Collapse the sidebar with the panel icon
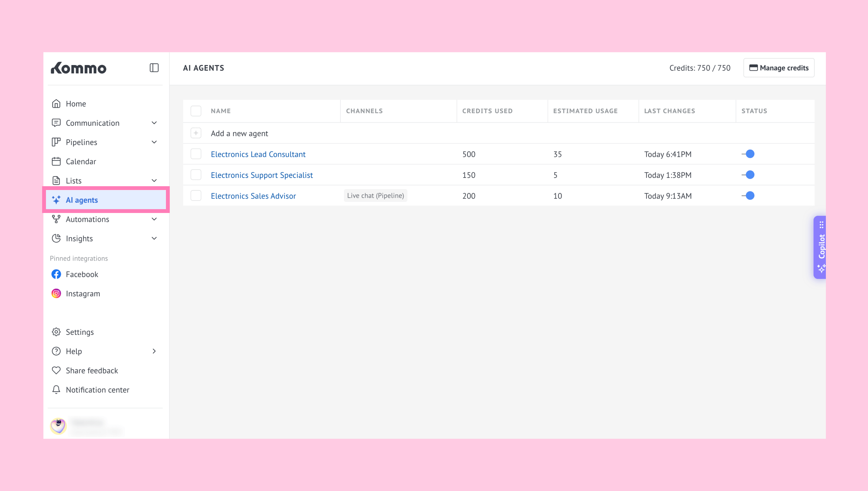 (154, 68)
